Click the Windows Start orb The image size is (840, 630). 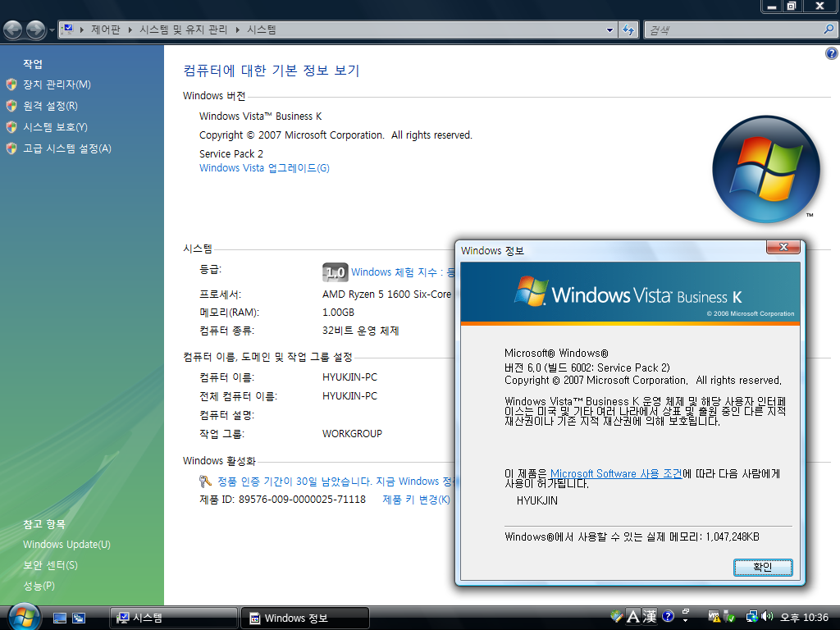[x=23, y=617]
